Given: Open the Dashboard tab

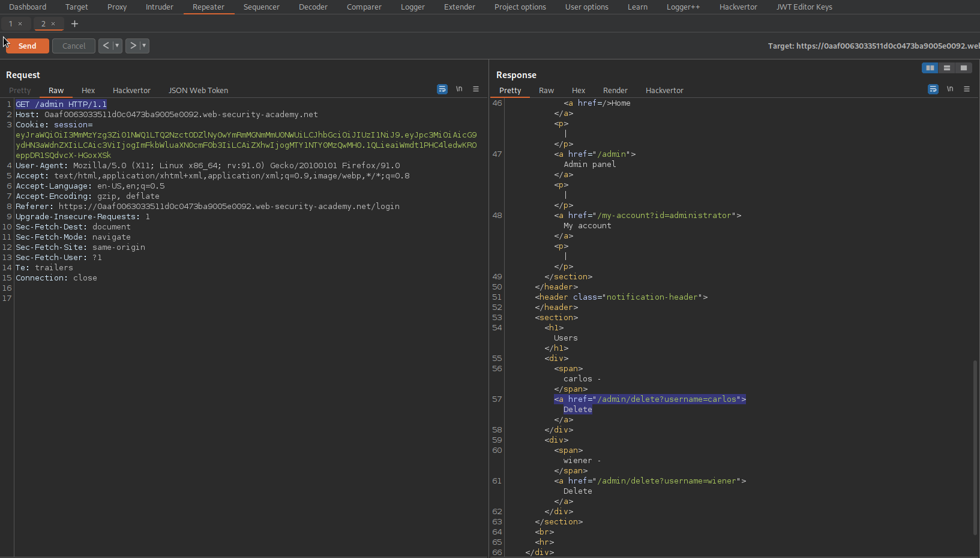Looking at the screenshot, I should (x=28, y=7).
